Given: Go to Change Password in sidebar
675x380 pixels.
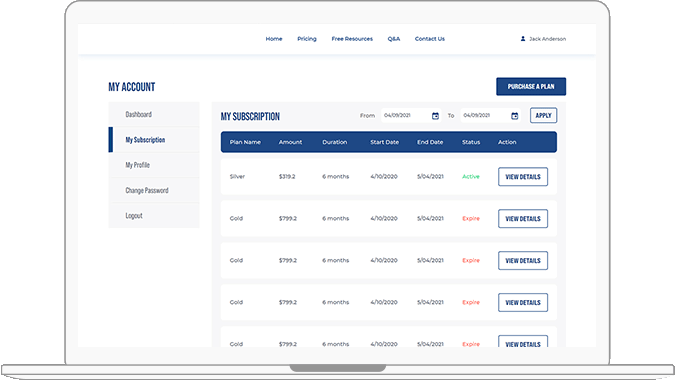Looking at the screenshot, I should [x=154, y=190].
